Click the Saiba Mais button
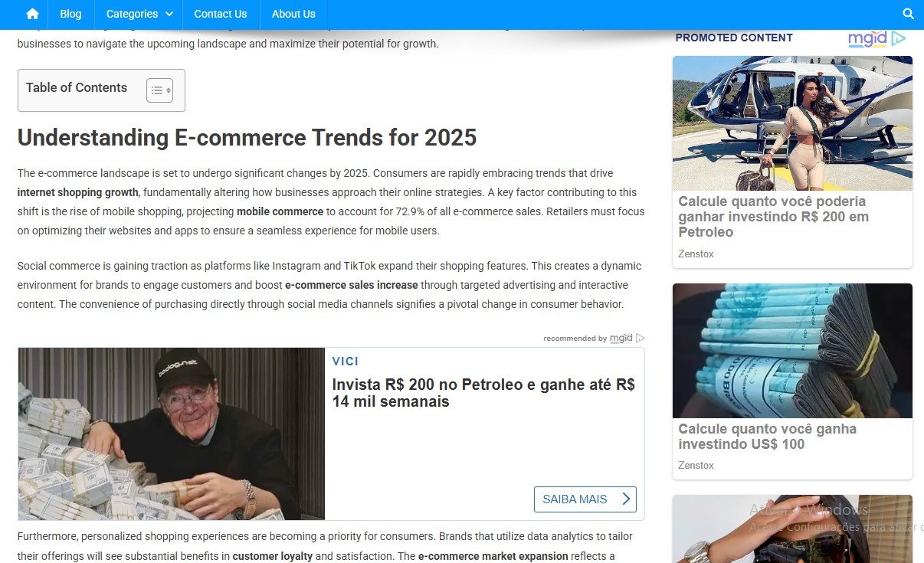The image size is (924, 563). point(585,499)
